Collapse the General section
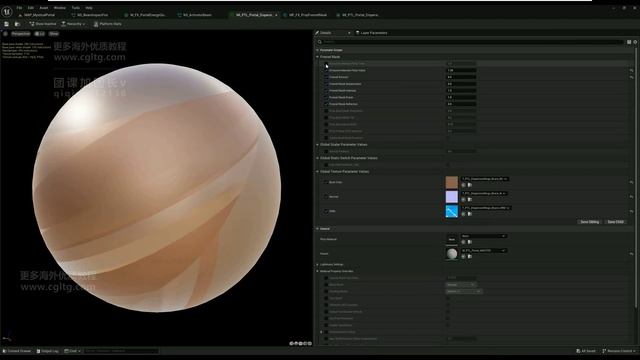 (x=318, y=229)
